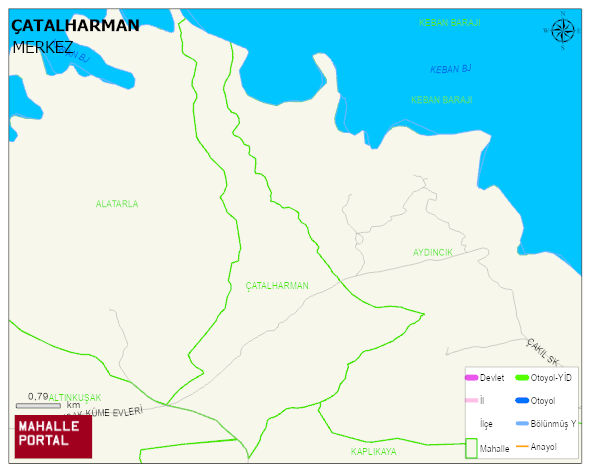Click the Devlet legend label

coord(492,378)
